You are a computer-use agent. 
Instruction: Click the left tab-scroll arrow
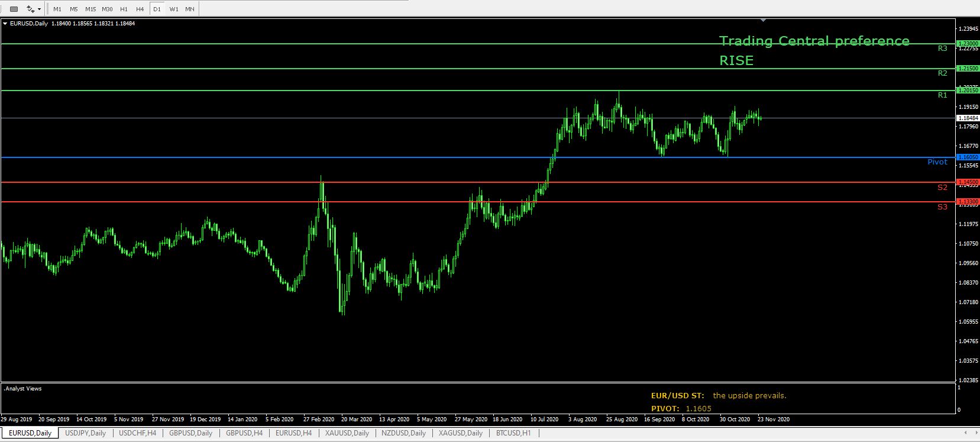click(966, 433)
